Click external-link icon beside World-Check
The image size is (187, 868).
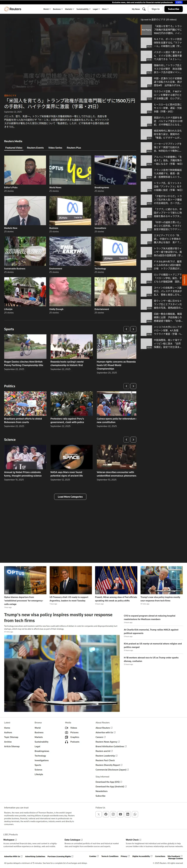tap(140, 840)
